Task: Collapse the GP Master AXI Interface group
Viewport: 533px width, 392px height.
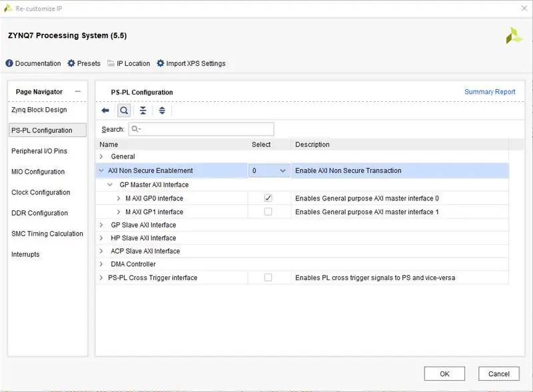Action: coord(110,184)
